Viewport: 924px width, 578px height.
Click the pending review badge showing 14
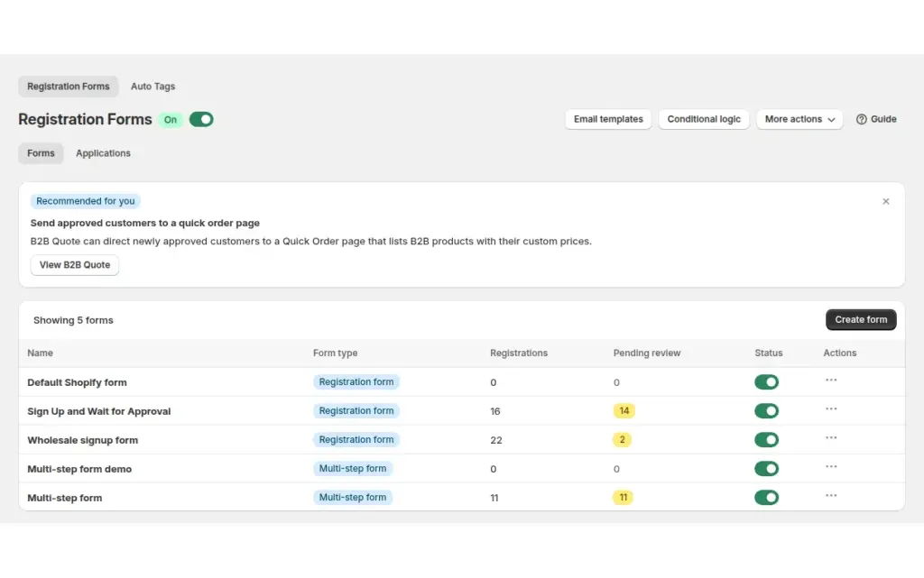click(x=624, y=411)
